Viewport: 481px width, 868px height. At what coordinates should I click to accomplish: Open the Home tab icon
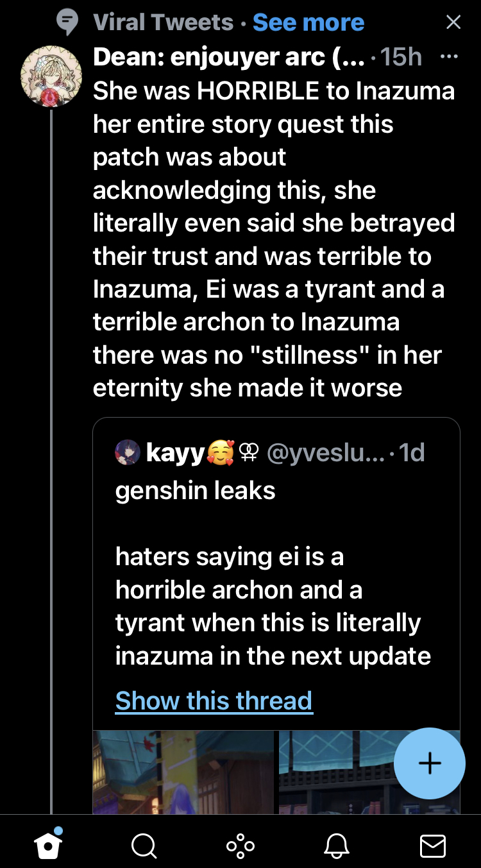[49, 846]
